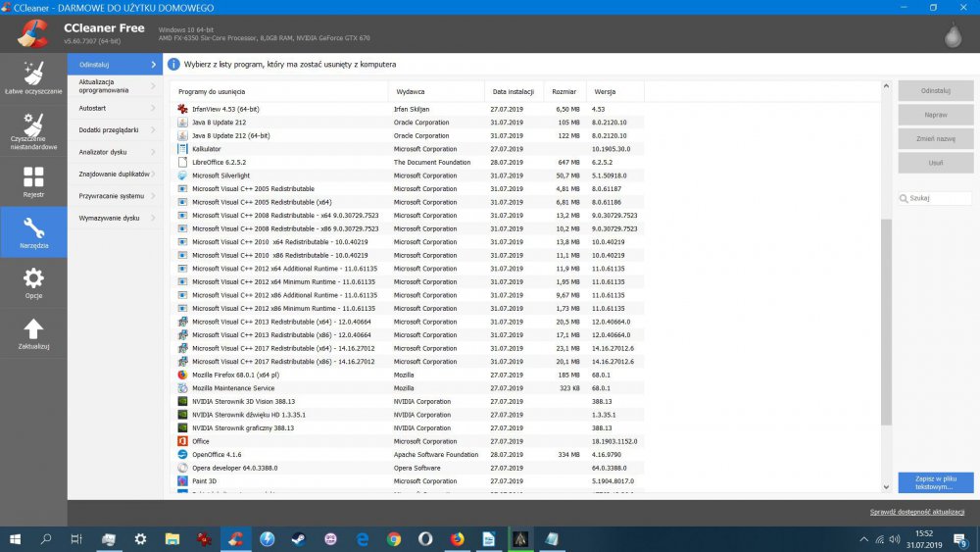980x552 pixels.
Task: Sort by Programy do usunięcia column
Action: (x=279, y=91)
